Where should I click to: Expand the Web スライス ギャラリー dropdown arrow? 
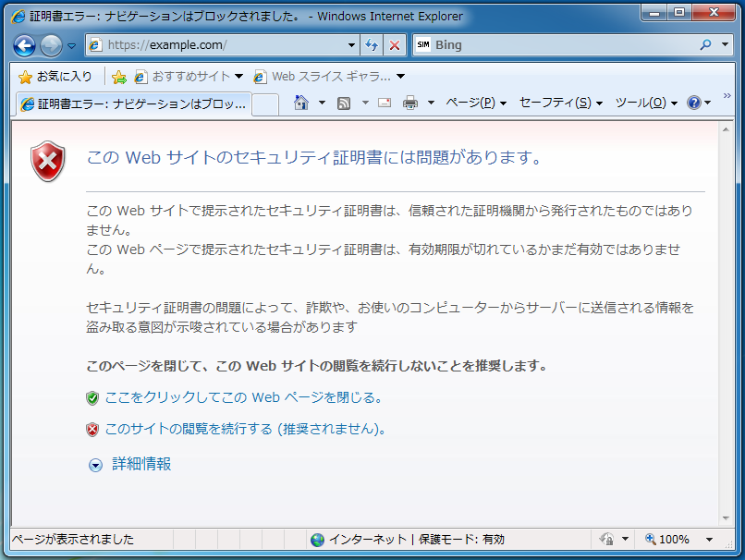coord(401,77)
